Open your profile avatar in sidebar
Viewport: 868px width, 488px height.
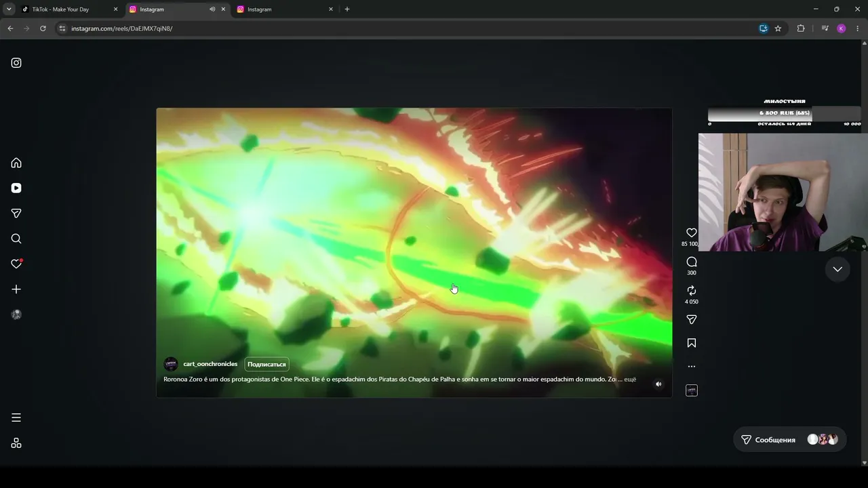click(x=16, y=314)
